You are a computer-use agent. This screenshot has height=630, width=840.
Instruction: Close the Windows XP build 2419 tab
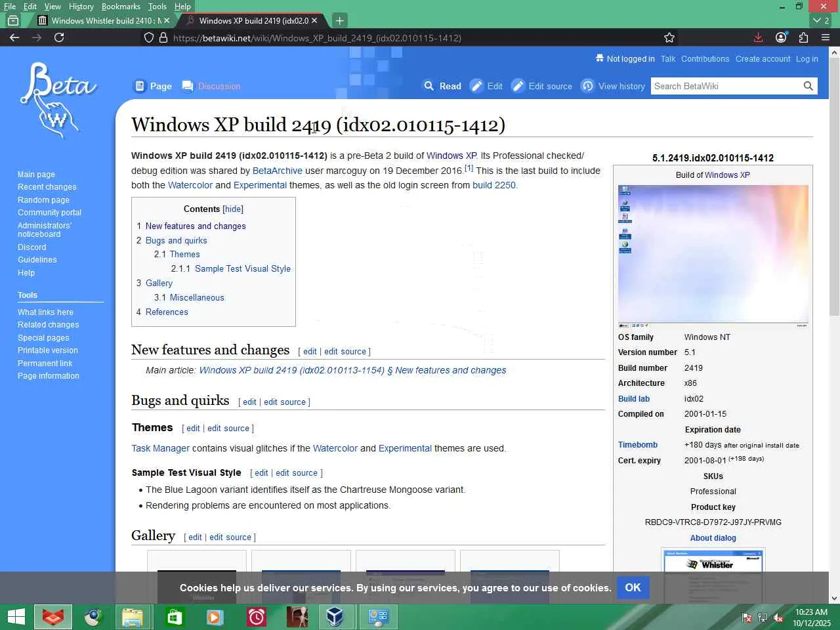[314, 20]
